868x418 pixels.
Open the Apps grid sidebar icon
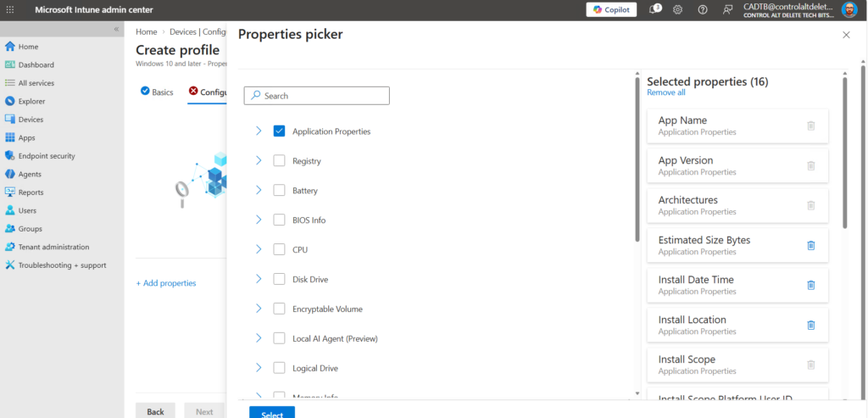click(9, 138)
